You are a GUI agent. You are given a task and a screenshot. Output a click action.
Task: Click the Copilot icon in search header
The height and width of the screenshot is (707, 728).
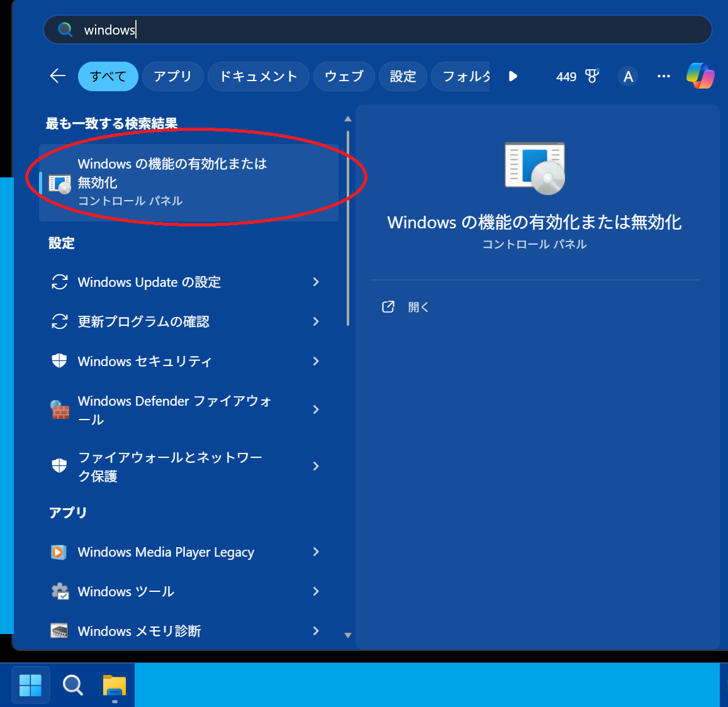pos(700,76)
